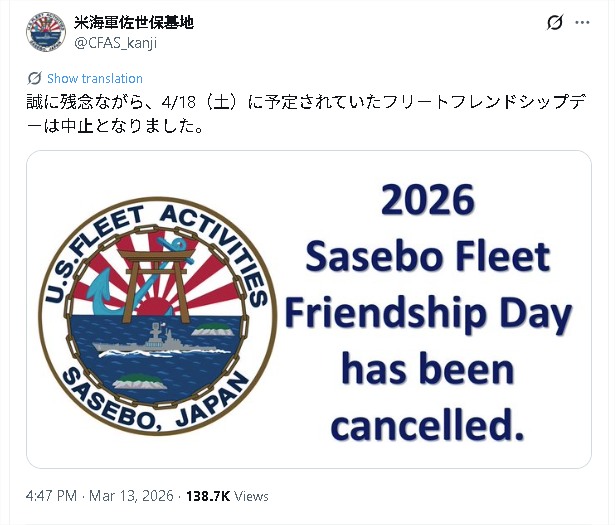Screen dimensions: 615x525
Task: Click 'Friendship Day' text in the image
Action: [428, 314]
